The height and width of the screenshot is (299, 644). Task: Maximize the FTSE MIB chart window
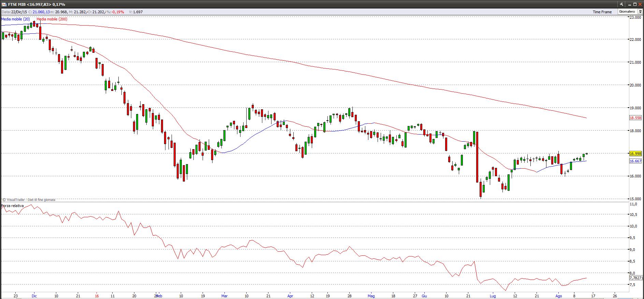pyautogui.click(x=635, y=4)
